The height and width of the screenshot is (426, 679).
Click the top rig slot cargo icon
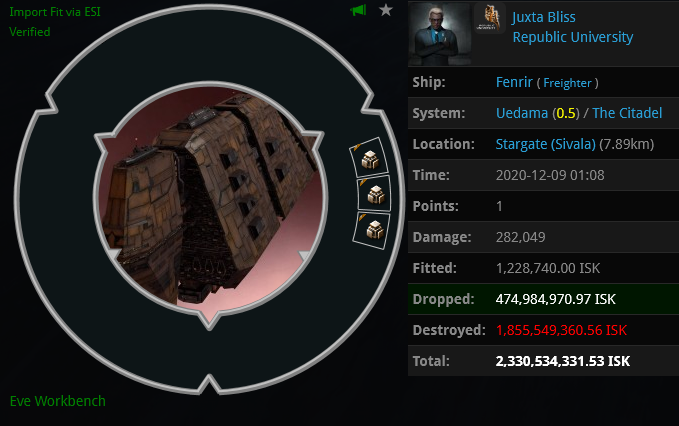coord(370,159)
